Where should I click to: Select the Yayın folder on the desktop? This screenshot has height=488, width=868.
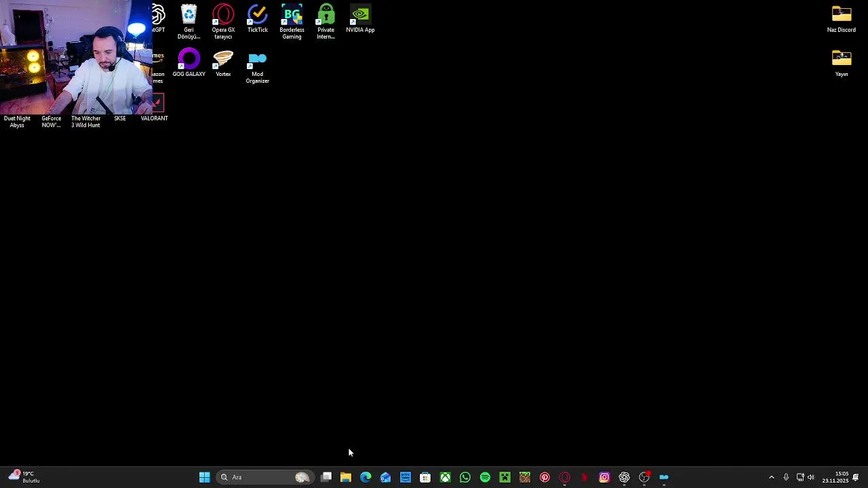tap(842, 63)
